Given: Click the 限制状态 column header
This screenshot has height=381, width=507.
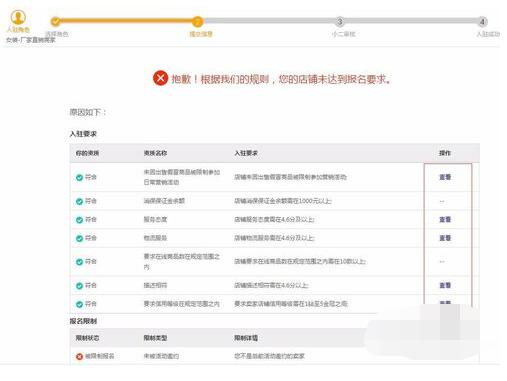Looking at the screenshot, I should tap(87, 338).
